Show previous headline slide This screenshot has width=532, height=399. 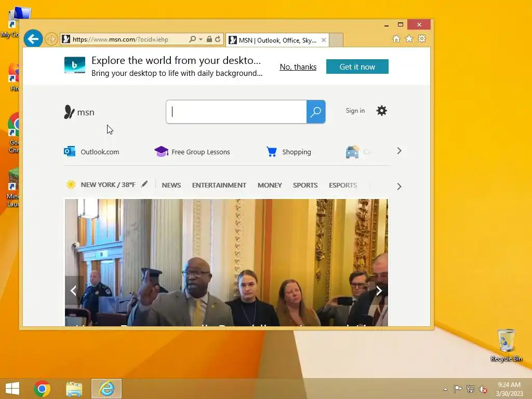pos(73,290)
